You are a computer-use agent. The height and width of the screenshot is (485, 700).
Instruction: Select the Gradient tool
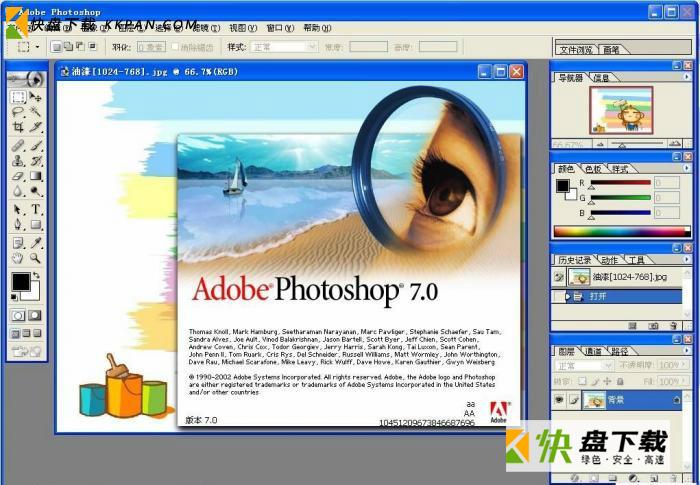point(35,176)
